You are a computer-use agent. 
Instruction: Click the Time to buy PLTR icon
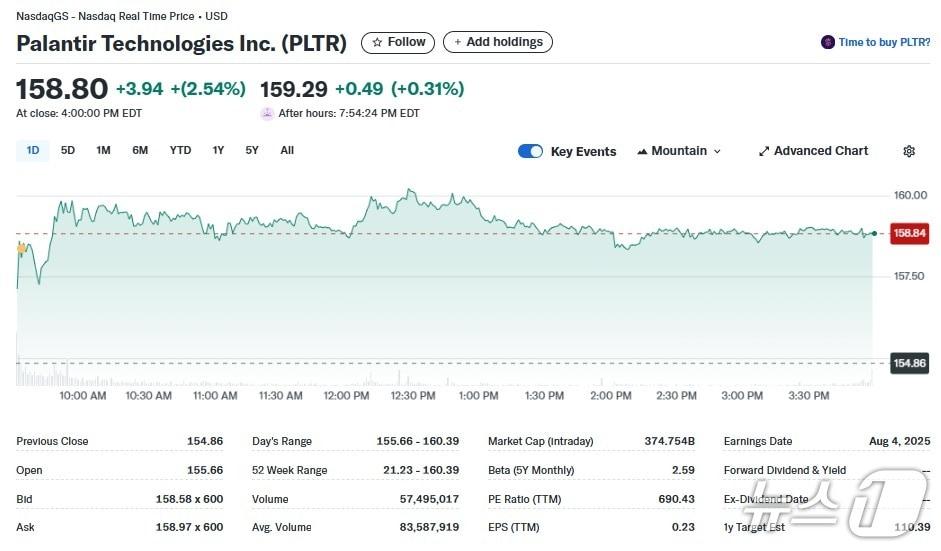click(827, 42)
